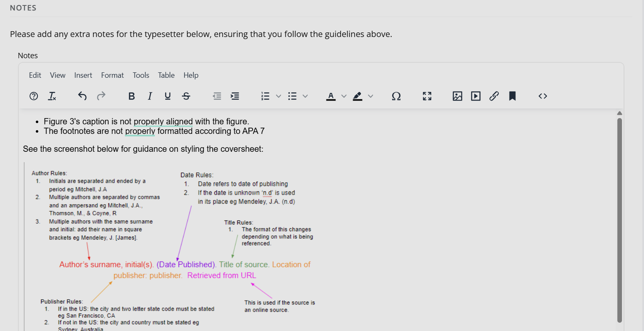Click the underlined word "aligned"
644x331 pixels.
point(179,121)
